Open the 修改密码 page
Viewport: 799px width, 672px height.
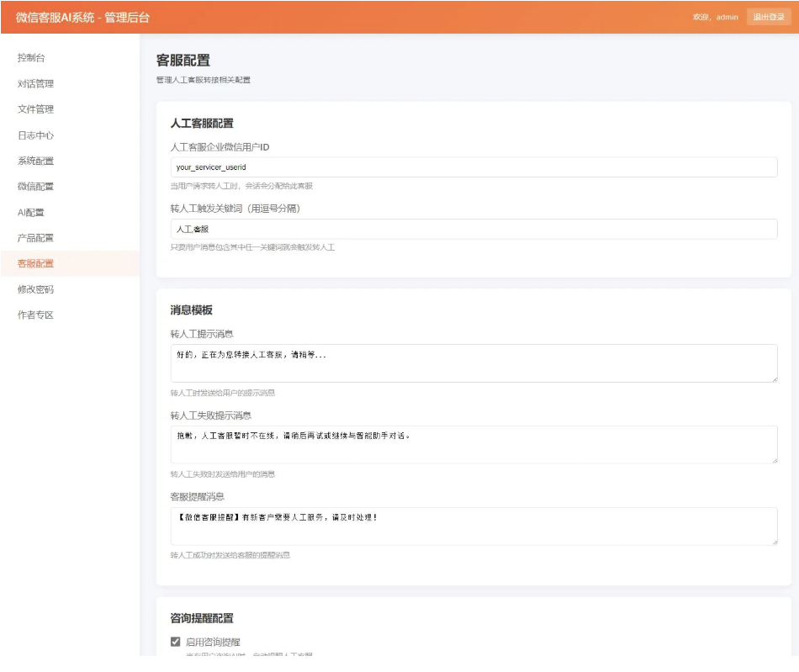[x=35, y=290]
